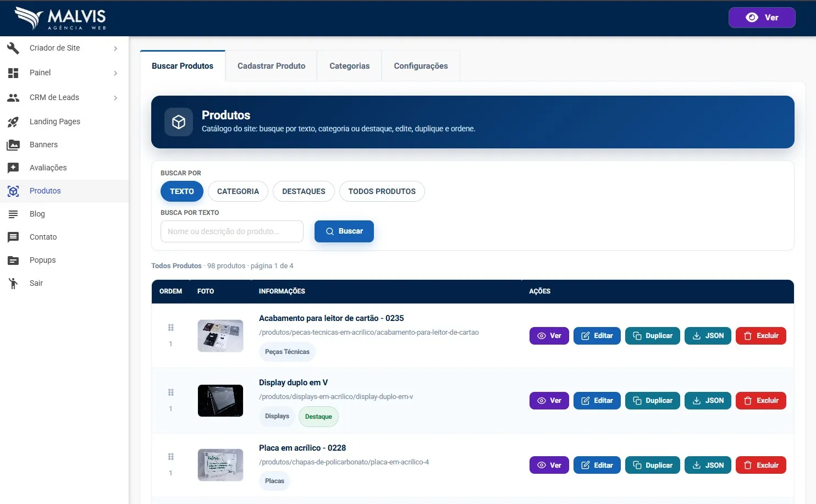The image size is (816, 504).
Task: Expand the Criador de Site submenu arrow
Action: 115,48
